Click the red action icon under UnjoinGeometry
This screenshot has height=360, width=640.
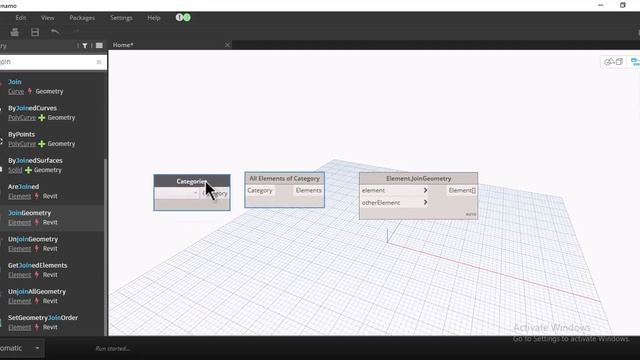point(37,249)
